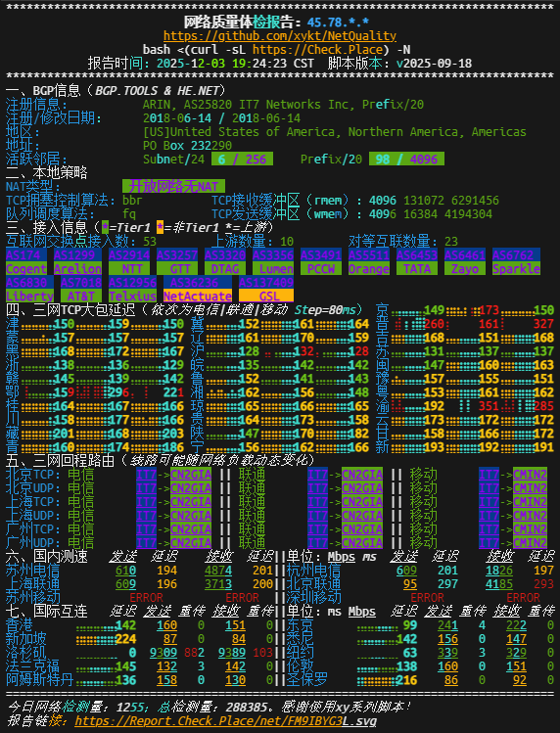Select the red 351 latency value
The height and width of the screenshot is (733, 560).
(x=489, y=406)
